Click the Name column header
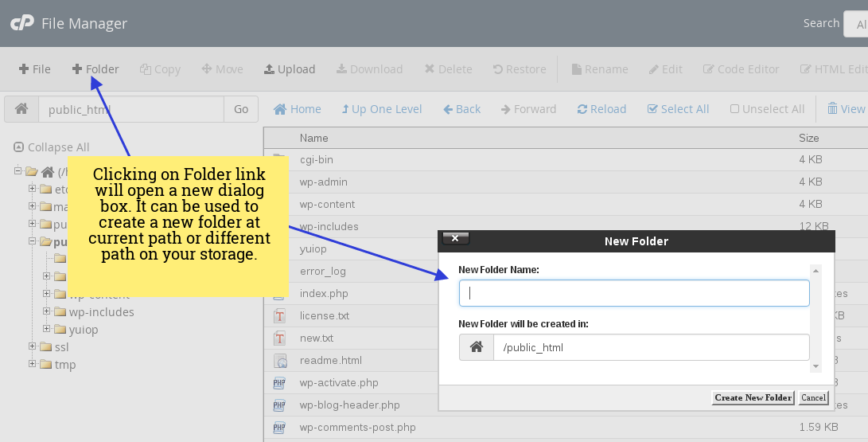The height and width of the screenshot is (442, 868). pyautogui.click(x=314, y=139)
